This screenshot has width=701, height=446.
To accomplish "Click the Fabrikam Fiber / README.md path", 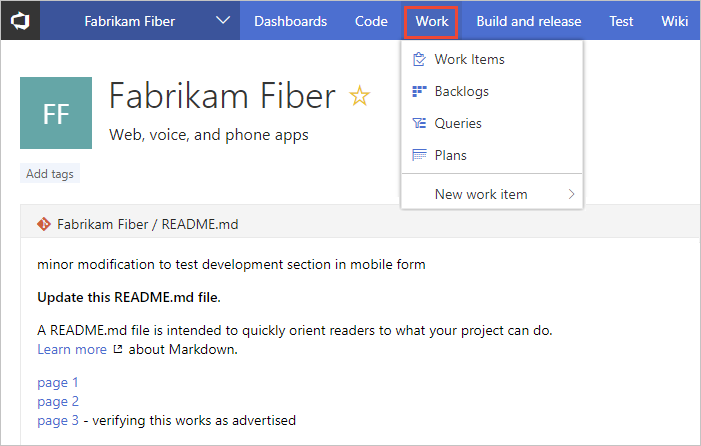I will [x=148, y=224].
